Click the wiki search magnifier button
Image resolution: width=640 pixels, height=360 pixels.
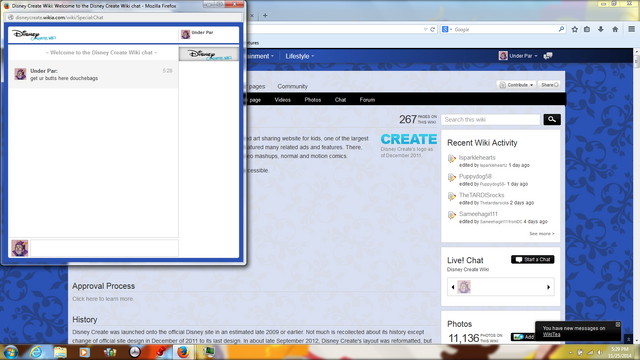[552, 120]
